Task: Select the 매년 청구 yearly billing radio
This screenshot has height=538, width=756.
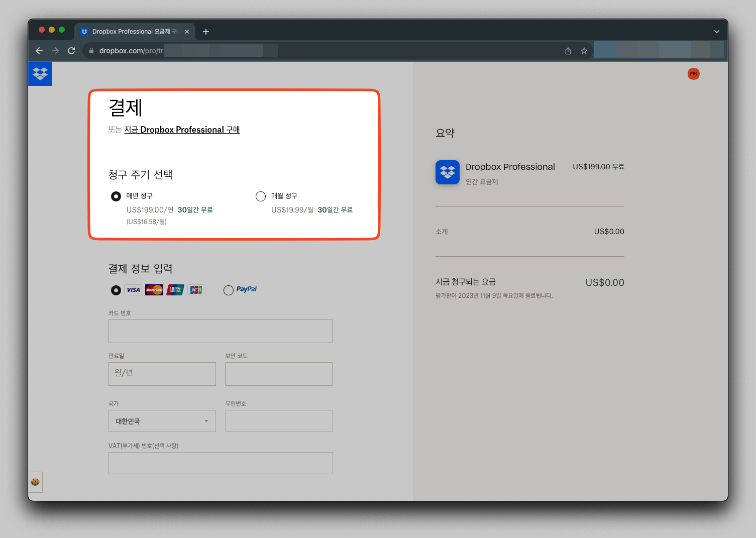Action: coord(116,196)
